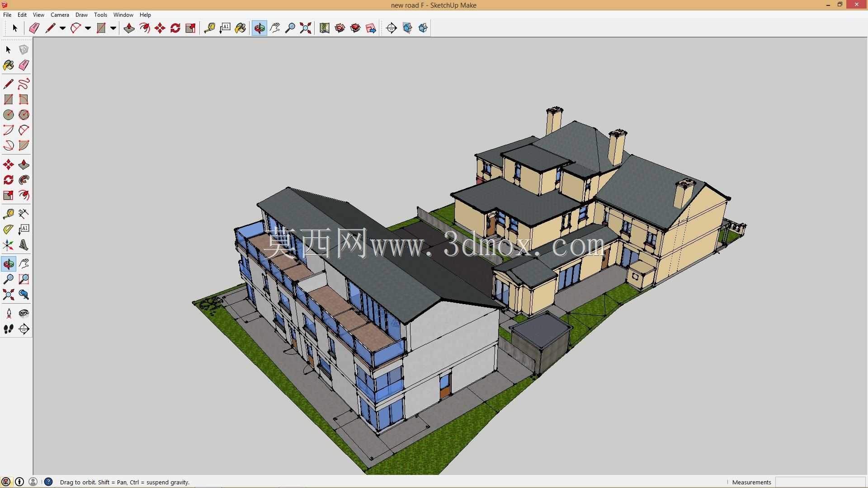This screenshot has height=488, width=868.
Task: Open the Add Location map icon
Action: [x=325, y=28]
